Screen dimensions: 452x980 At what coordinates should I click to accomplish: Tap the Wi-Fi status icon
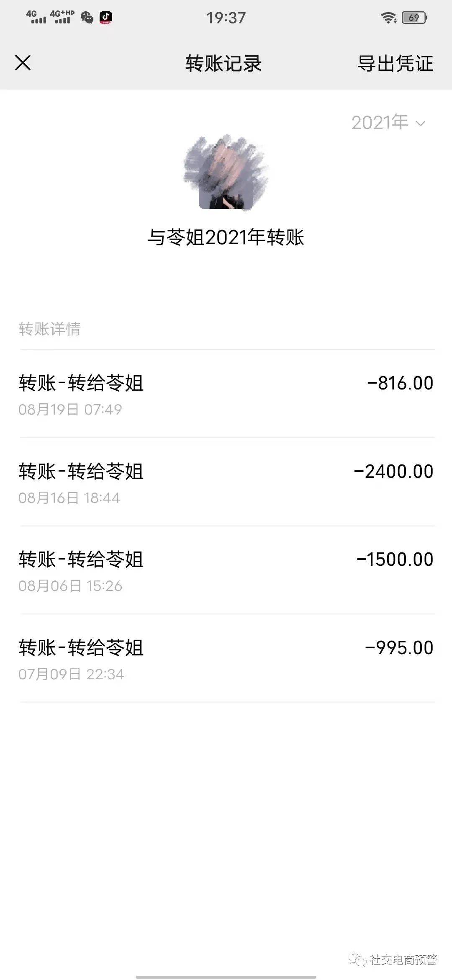tap(389, 18)
